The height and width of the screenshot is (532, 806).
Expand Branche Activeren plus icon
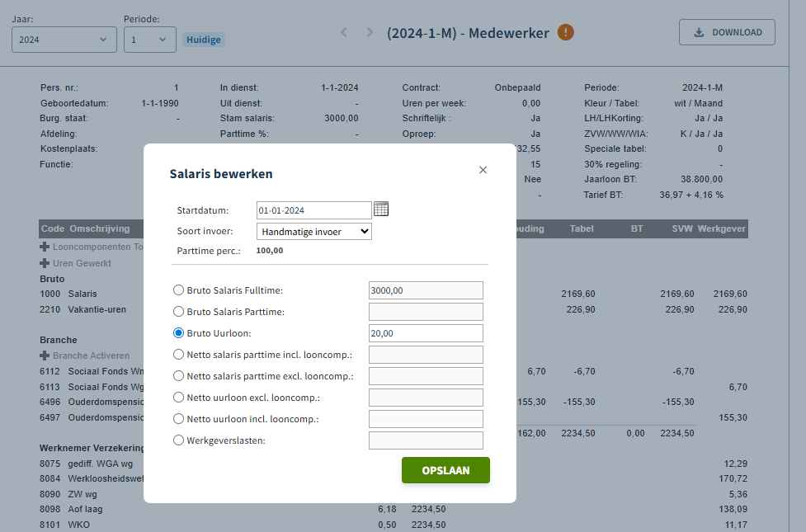[x=45, y=355]
